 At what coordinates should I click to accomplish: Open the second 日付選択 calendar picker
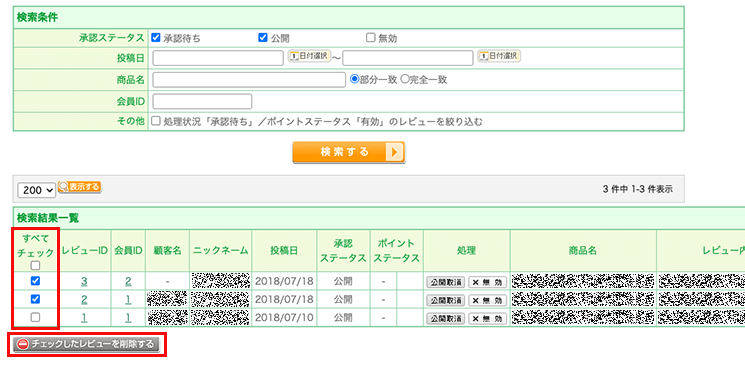(499, 56)
